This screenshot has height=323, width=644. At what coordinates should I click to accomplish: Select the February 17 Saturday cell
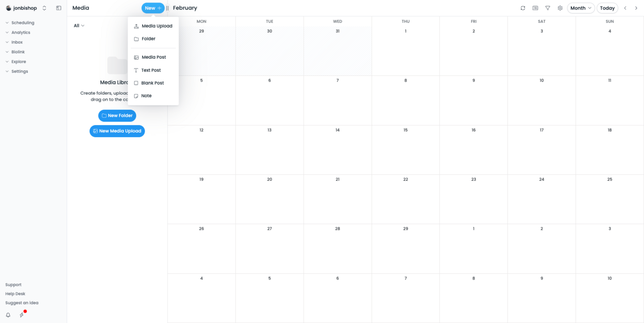click(x=541, y=150)
